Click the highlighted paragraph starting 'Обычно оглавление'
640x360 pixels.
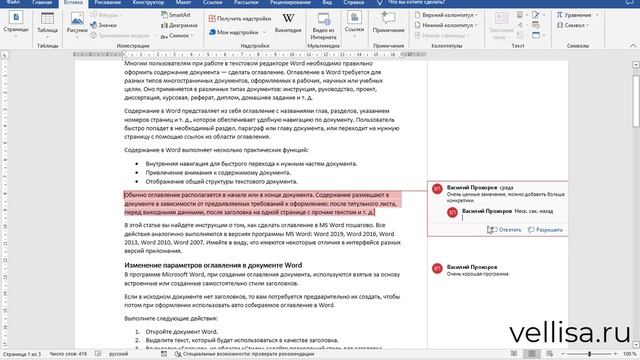coord(262,204)
